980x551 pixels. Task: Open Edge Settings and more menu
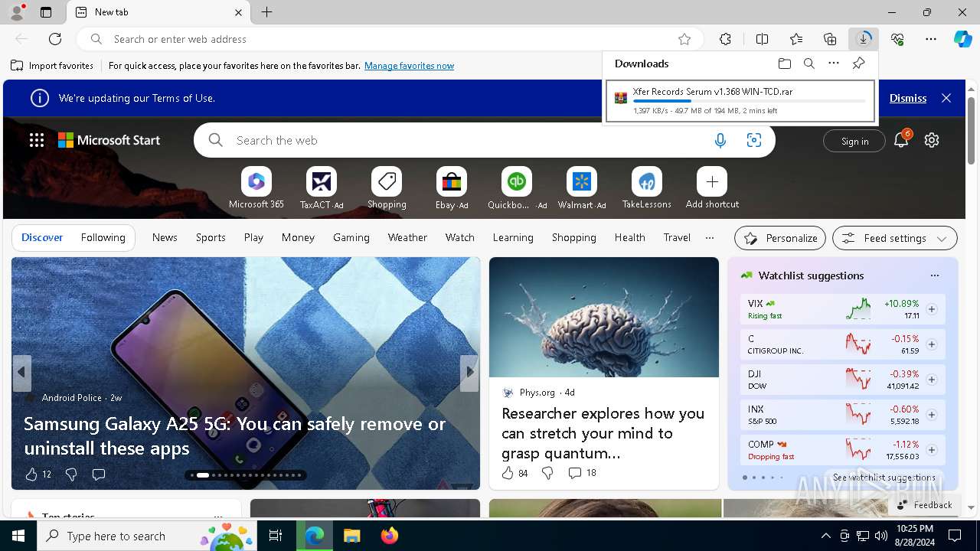coord(931,39)
